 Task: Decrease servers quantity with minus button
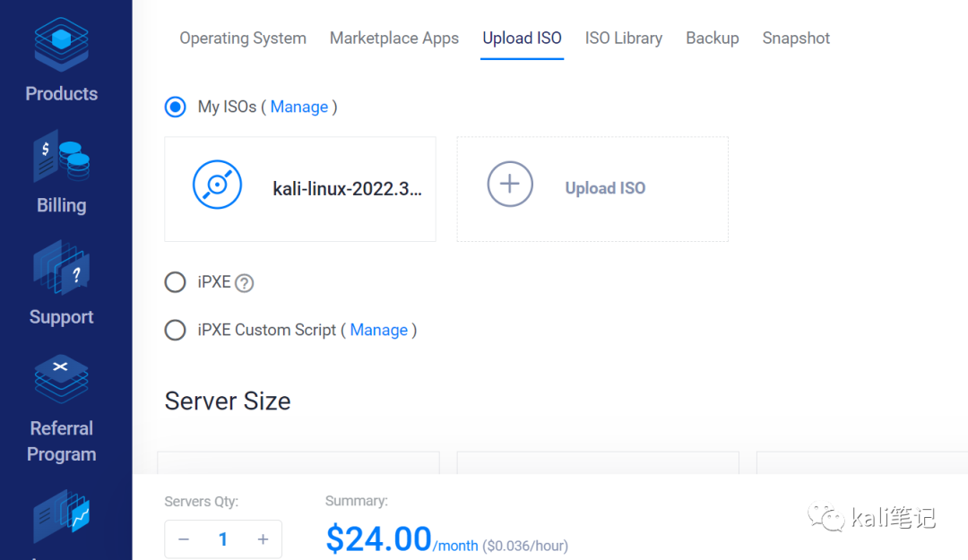click(x=184, y=539)
